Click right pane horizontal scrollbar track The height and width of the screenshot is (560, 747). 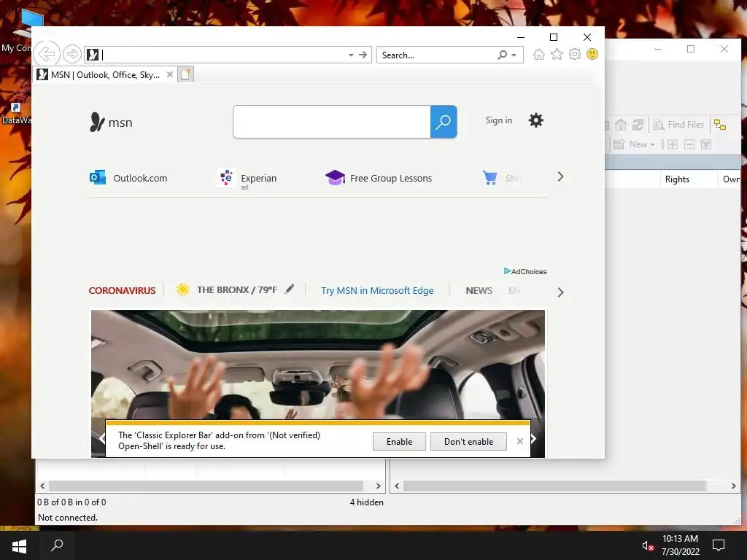(565, 486)
